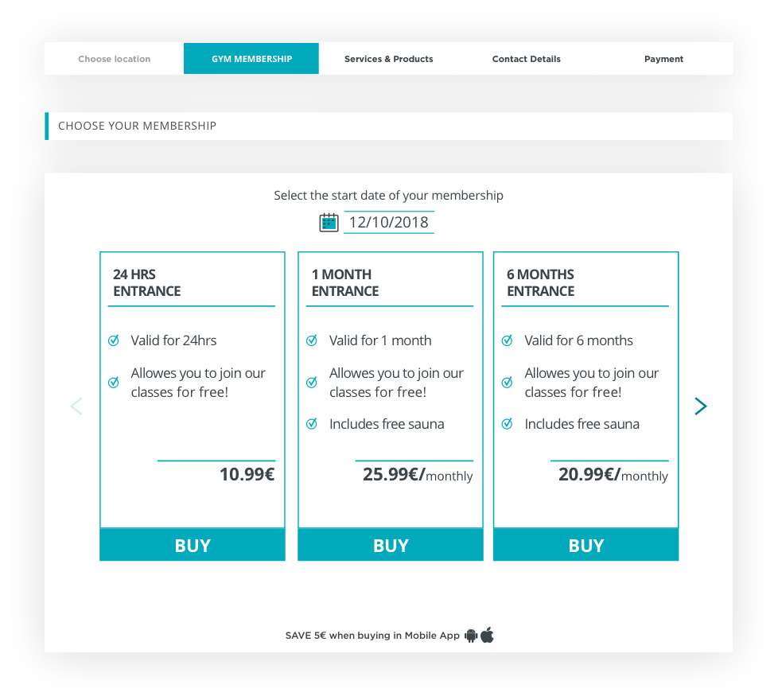Click the start date field 12/10/2018
The height and width of the screenshot is (700, 778).
388,223
